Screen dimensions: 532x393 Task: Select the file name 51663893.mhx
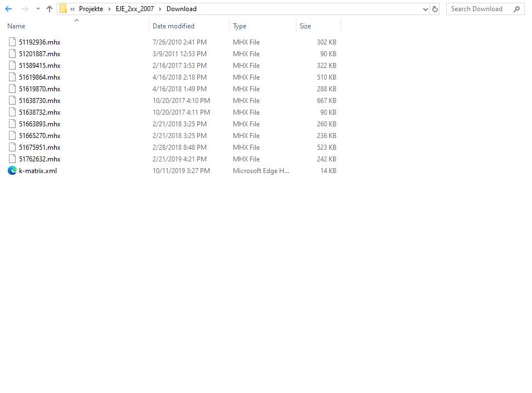click(x=40, y=124)
